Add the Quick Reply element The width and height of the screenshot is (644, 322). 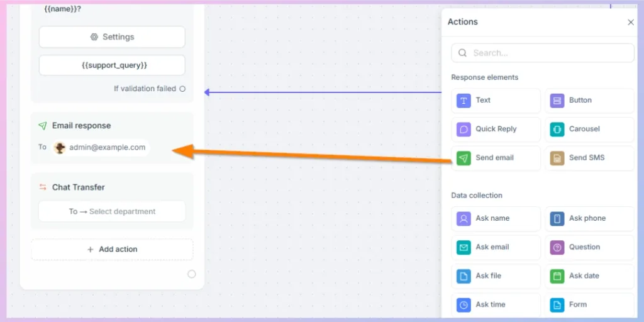496,130
